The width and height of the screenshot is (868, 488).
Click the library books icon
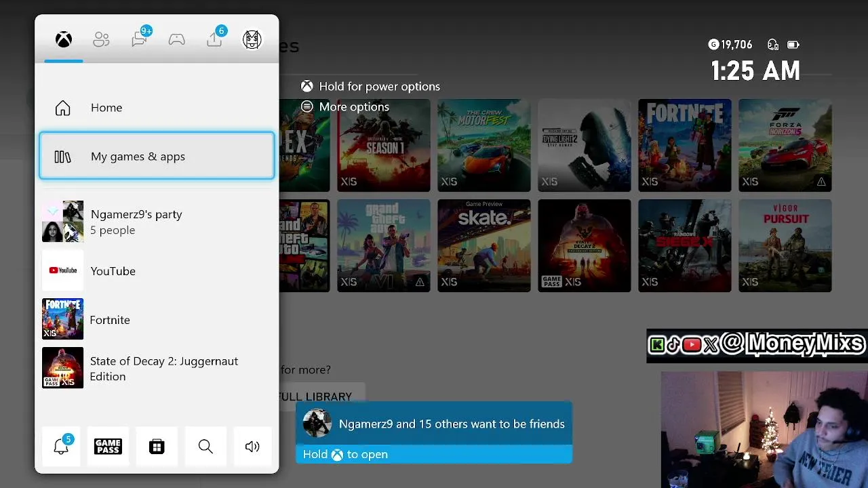[62, 157]
